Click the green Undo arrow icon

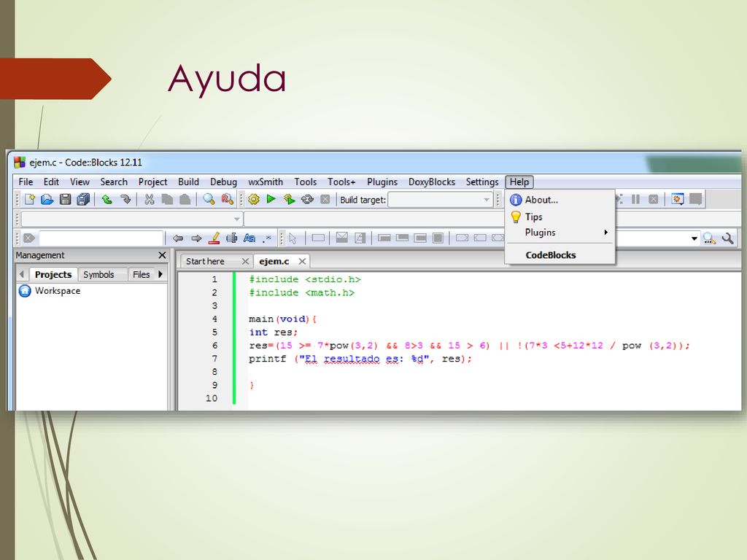pyautogui.click(x=107, y=200)
